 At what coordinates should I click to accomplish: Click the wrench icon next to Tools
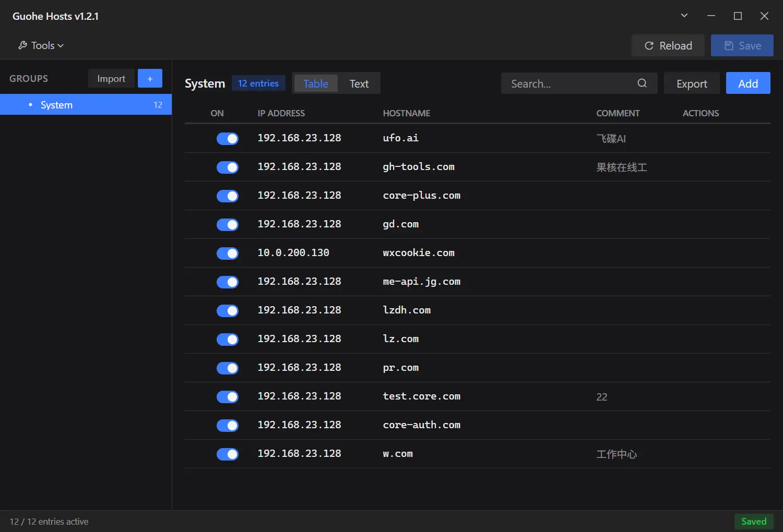pos(22,45)
